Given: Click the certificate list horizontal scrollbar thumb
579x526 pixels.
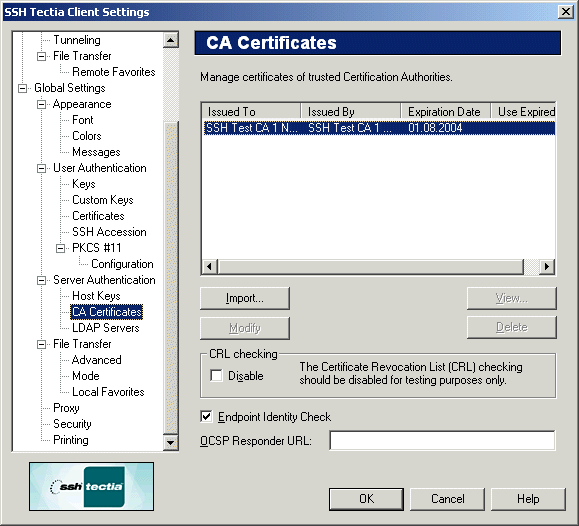Looking at the screenshot, I should [370, 266].
